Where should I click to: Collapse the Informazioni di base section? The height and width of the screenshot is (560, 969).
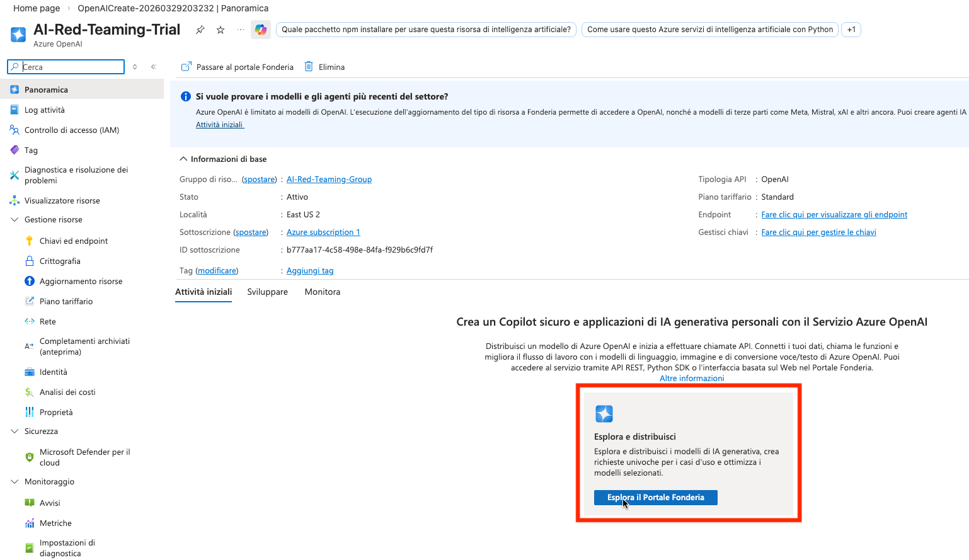(x=183, y=159)
